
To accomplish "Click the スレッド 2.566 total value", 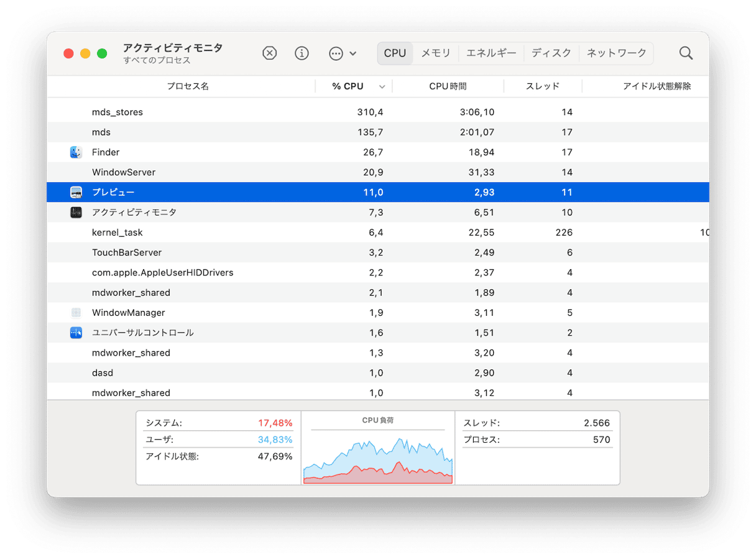I will (x=597, y=423).
